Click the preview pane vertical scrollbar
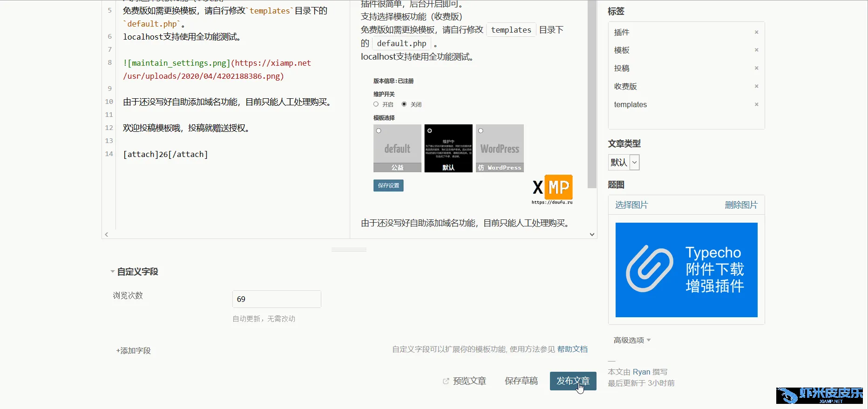This screenshot has width=868, height=409. click(592, 93)
